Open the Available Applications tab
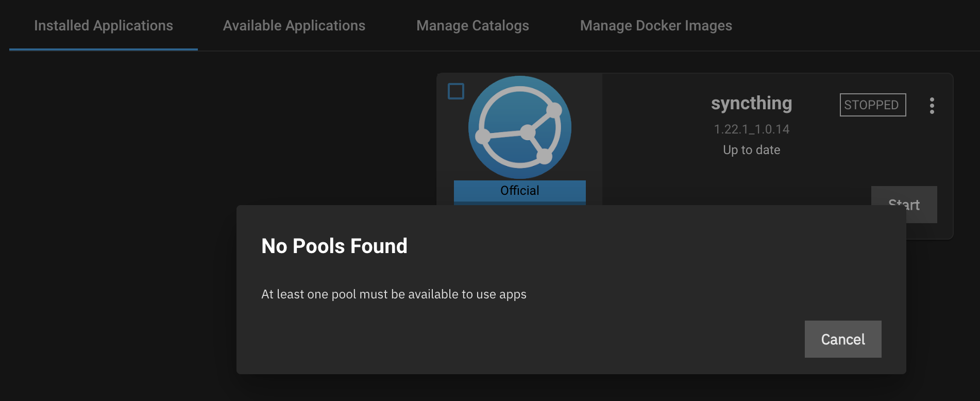This screenshot has height=401, width=980. 294,26
